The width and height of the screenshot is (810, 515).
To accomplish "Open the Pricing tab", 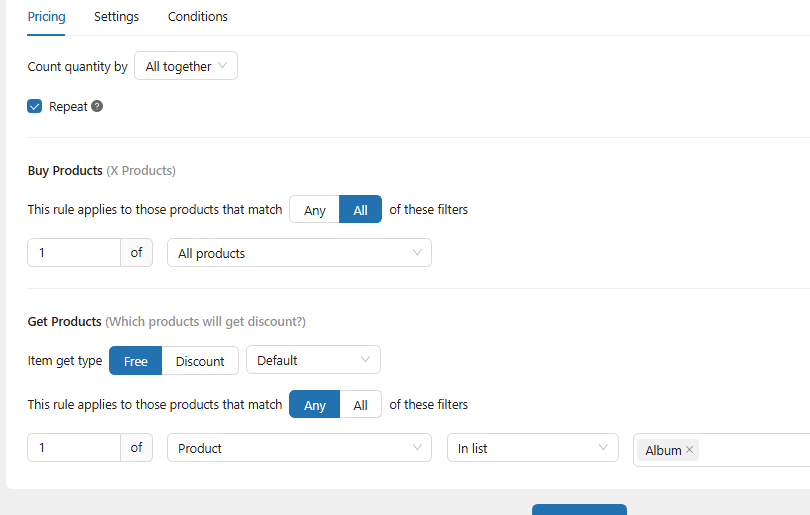I will click(x=46, y=17).
